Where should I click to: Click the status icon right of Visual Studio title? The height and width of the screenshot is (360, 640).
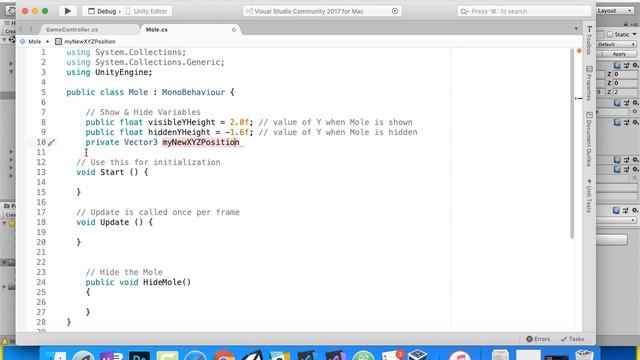click(395, 11)
